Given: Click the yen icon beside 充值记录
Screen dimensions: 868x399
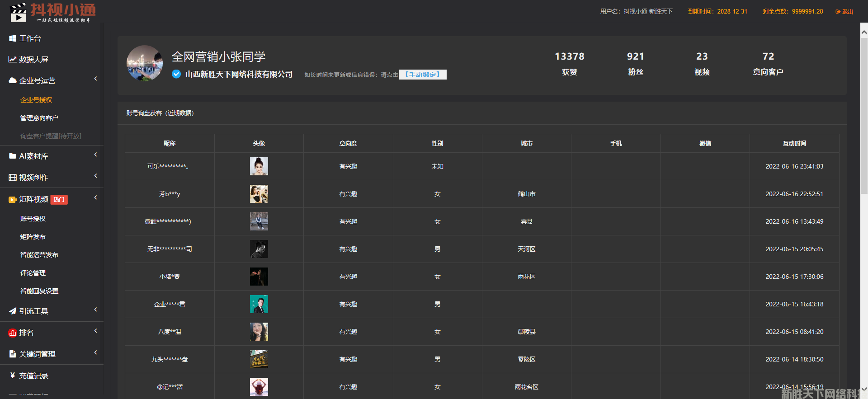Looking at the screenshot, I should tap(13, 376).
